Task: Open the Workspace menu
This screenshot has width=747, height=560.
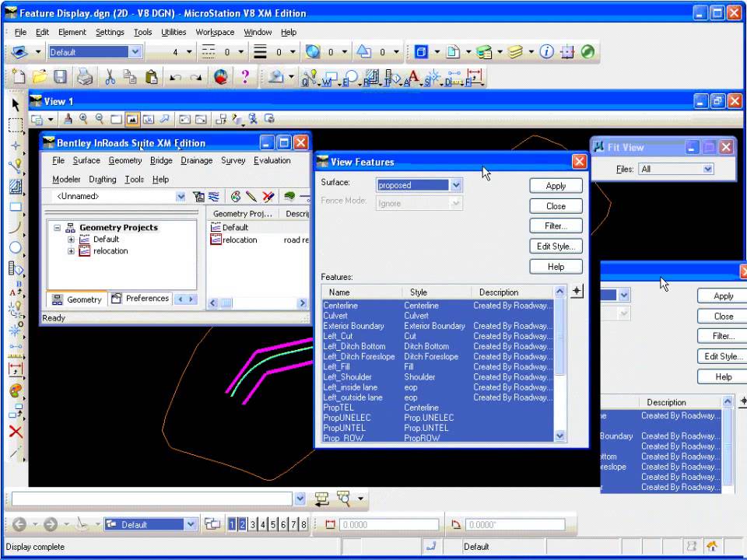Action: pos(215,32)
